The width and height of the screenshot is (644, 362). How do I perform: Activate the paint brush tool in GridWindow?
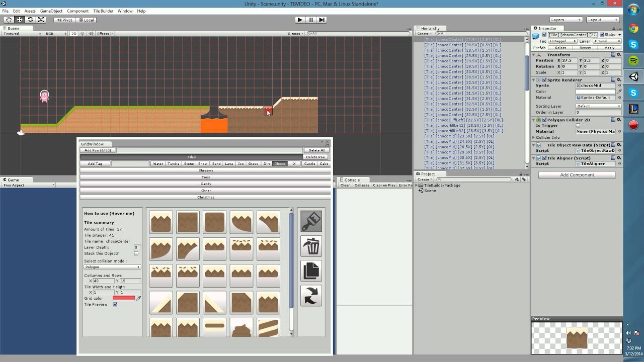(311, 221)
